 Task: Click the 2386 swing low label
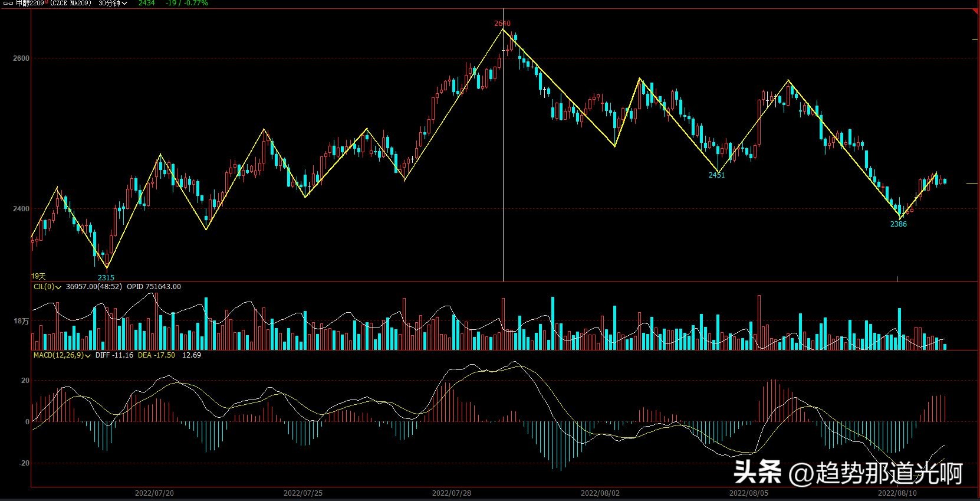click(899, 224)
